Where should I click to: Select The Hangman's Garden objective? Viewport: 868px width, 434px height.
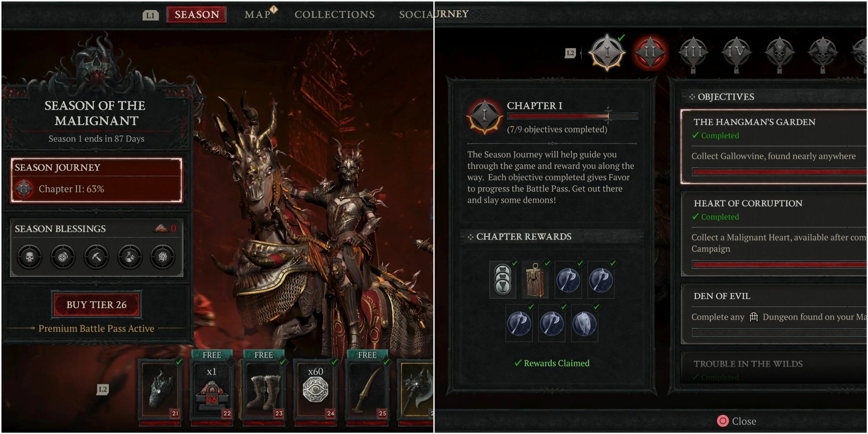pyautogui.click(x=774, y=147)
